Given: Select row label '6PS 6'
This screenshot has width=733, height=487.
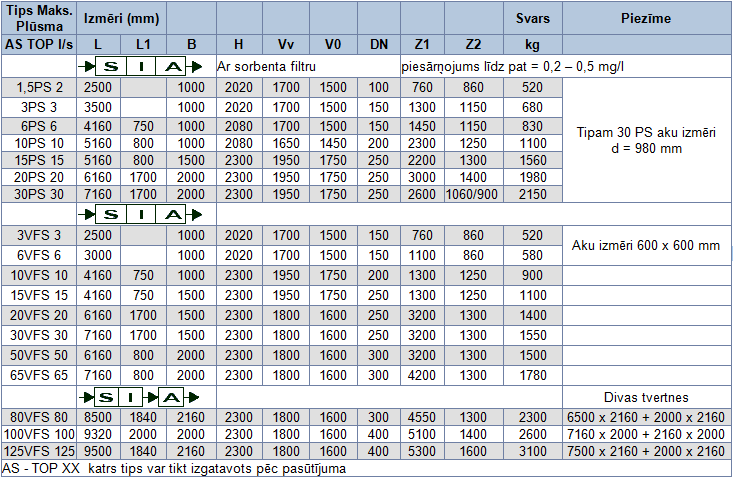Looking at the screenshot, I should coord(39,126).
